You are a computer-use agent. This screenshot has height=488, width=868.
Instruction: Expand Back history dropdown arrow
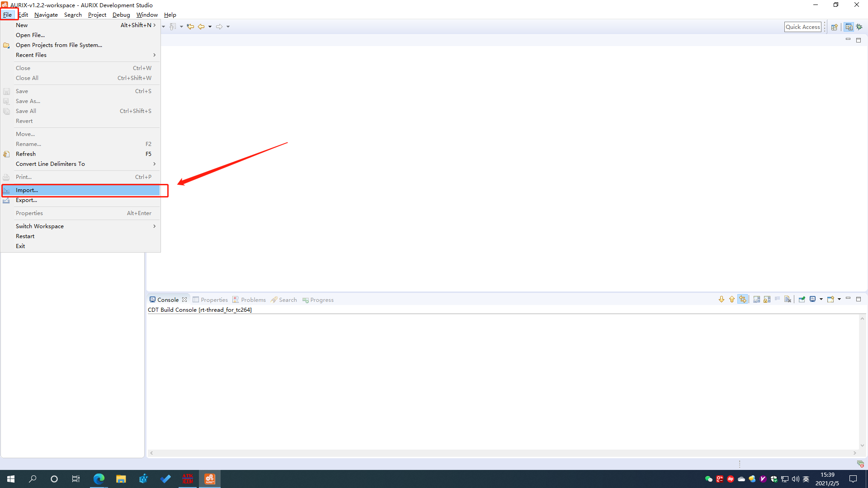210,27
